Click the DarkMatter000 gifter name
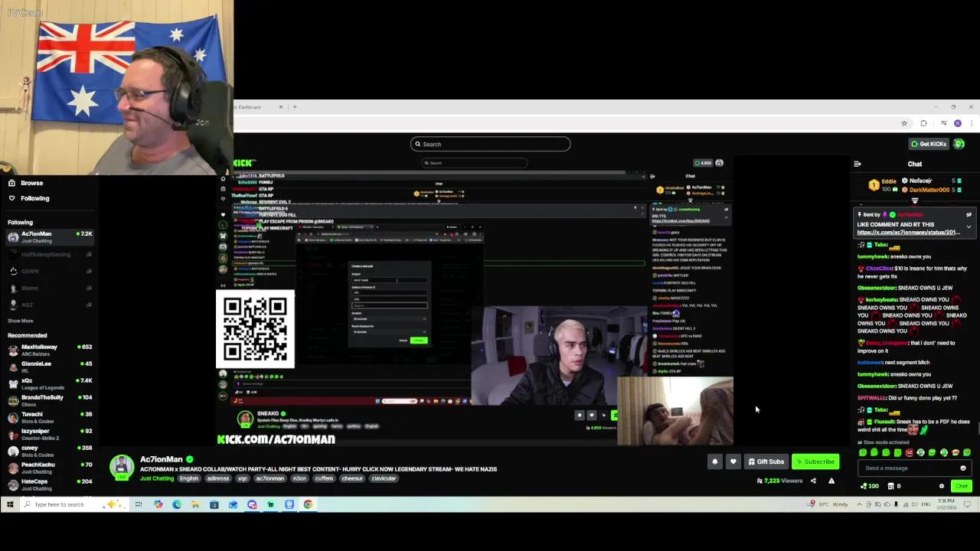Screen dimensions: 980x551 929,190
